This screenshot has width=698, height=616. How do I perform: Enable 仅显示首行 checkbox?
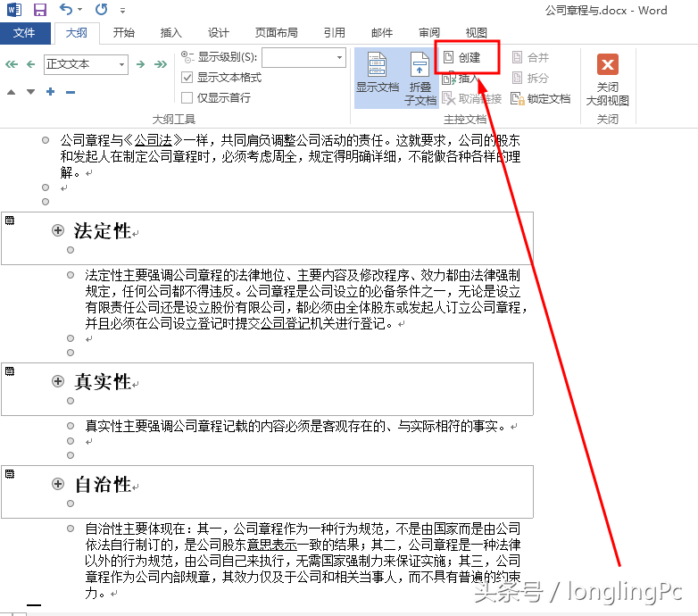click(x=187, y=97)
